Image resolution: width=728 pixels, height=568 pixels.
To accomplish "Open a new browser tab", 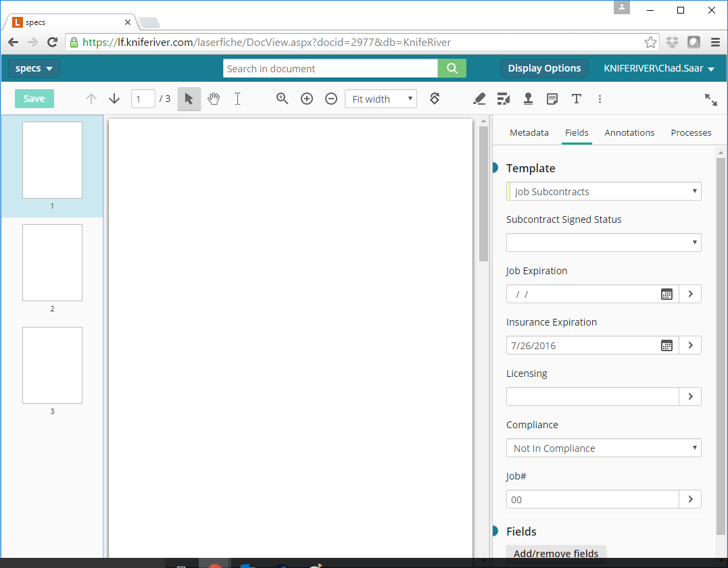I will [149, 22].
